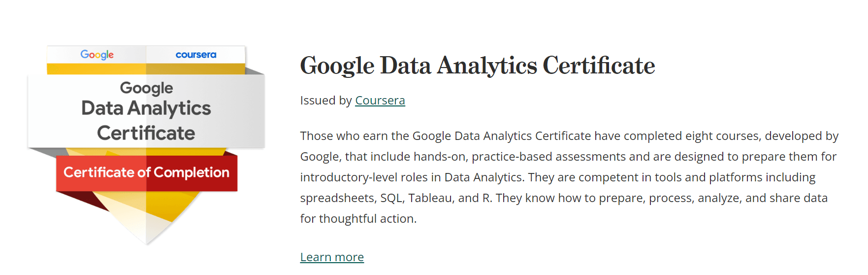Click the Google logo on the badge
Image resolution: width=868 pixels, height=275 pixels.
(x=97, y=55)
